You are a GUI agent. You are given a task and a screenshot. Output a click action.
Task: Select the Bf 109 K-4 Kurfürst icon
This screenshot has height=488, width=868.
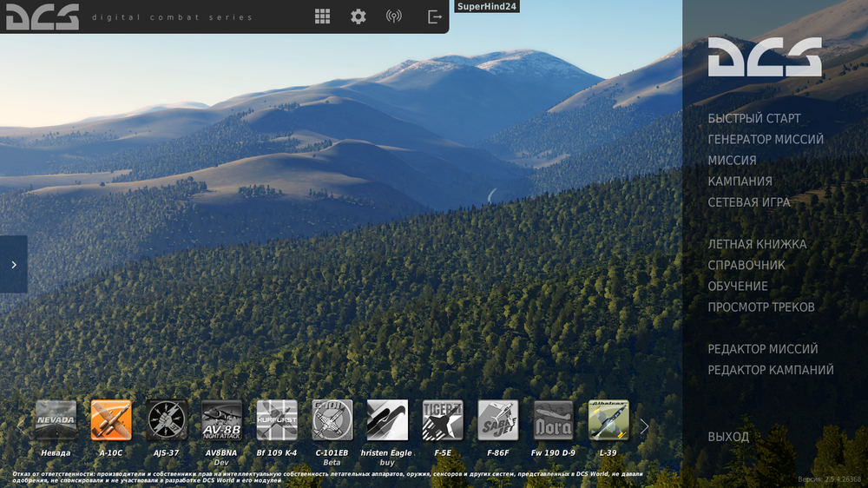(277, 420)
